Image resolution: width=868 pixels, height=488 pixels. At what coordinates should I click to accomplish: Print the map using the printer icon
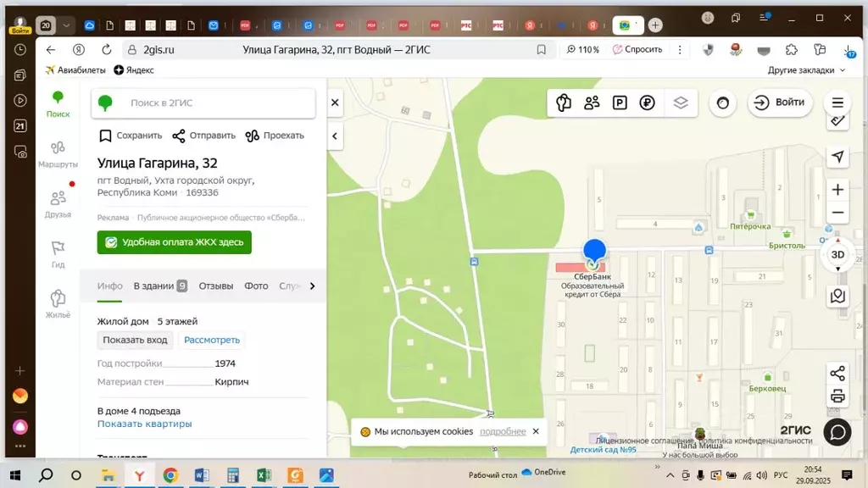(x=837, y=396)
